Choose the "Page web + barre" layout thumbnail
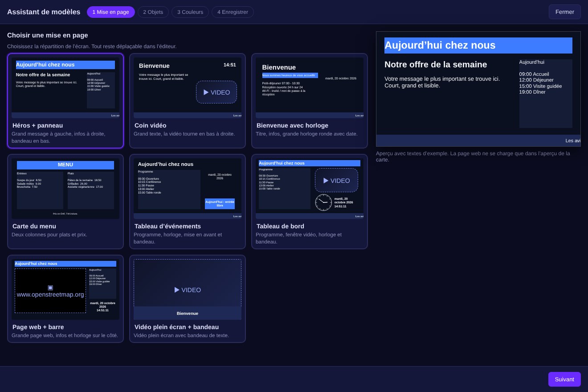This screenshot has width=588, height=392. coord(65,289)
